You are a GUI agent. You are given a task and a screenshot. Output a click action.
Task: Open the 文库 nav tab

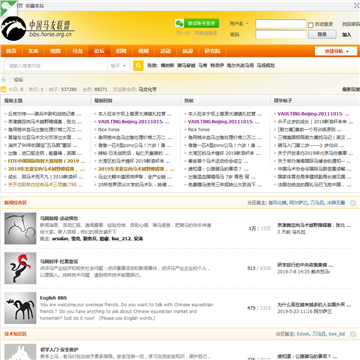(x=33, y=51)
